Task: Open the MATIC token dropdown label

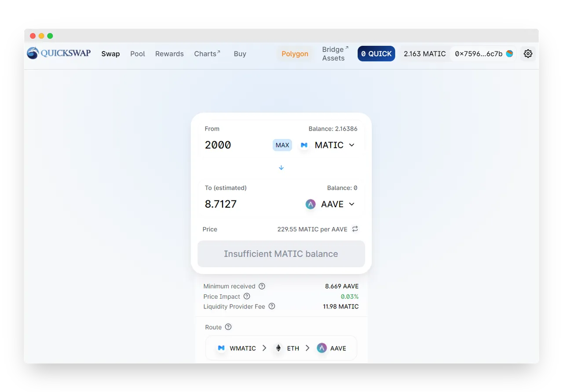Action: 329,145
